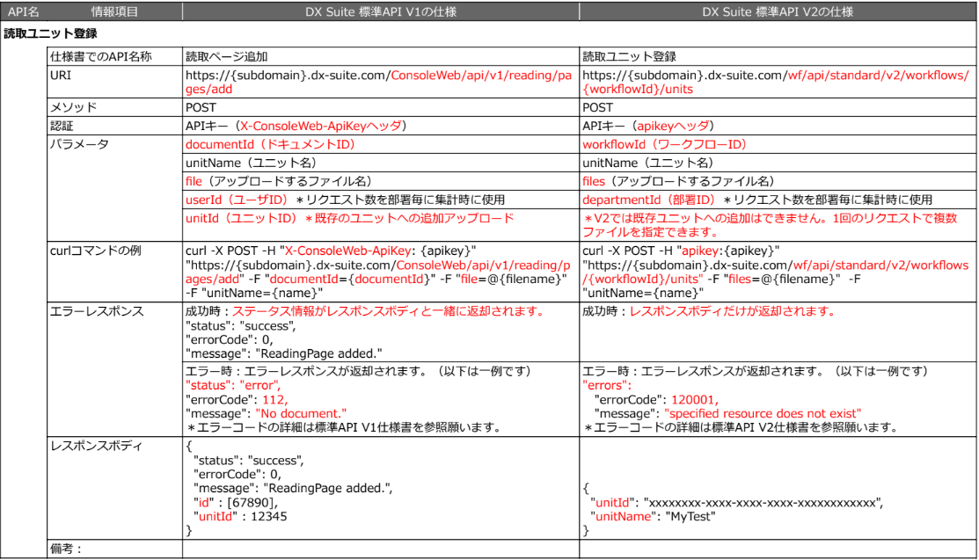Select the V1 response '"id" : [67890]' line
The width and height of the screenshot is (979, 560).
point(236,503)
